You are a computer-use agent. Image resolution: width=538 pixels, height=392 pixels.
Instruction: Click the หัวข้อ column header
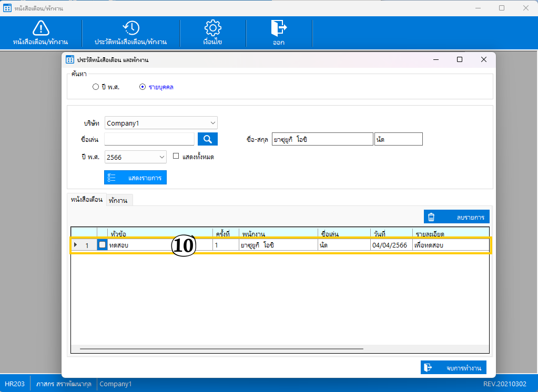(160, 233)
